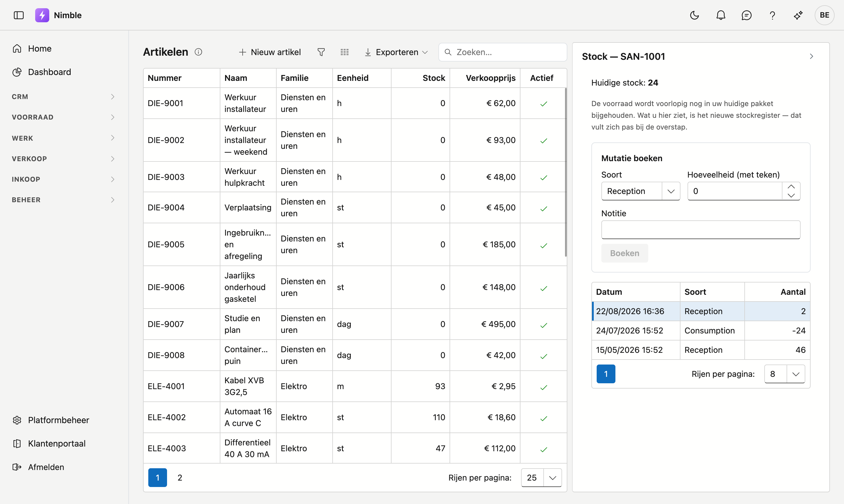The height and width of the screenshot is (504, 844).
Task: Click the help question mark icon
Action: [772, 15]
